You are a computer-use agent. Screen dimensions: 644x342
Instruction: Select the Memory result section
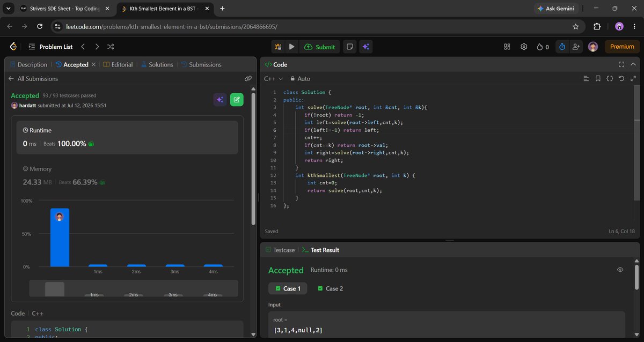point(127,176)
